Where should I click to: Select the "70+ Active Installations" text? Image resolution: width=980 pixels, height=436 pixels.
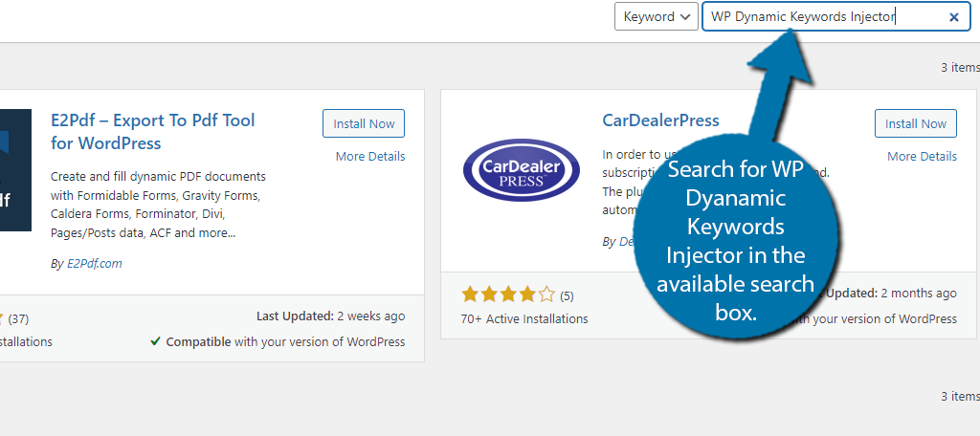524,318
